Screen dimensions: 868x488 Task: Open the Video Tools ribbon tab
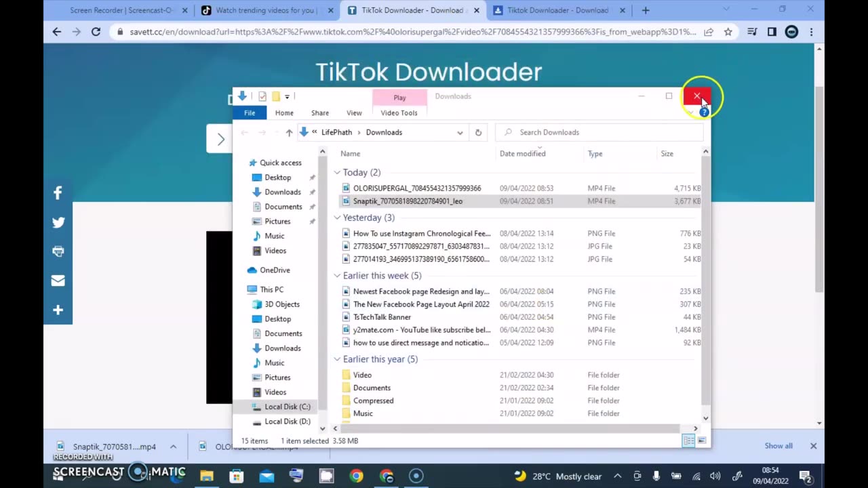[x=399, y=113]
